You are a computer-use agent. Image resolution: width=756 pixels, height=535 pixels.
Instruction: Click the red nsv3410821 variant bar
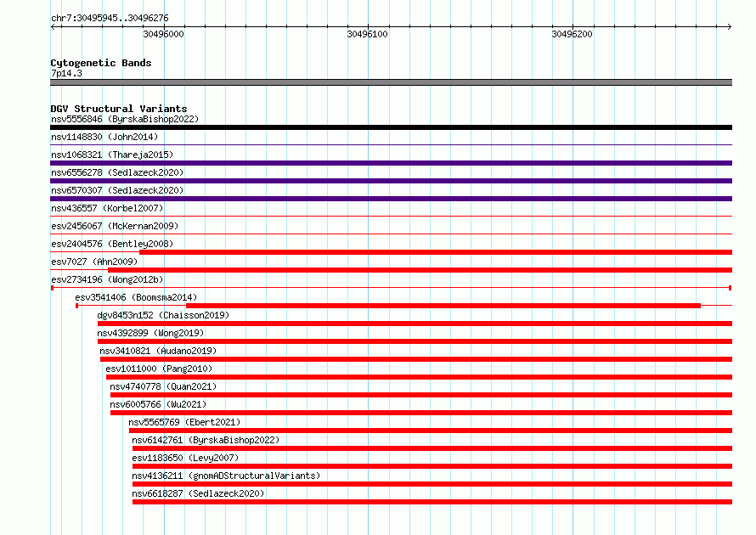pos(416,359)
